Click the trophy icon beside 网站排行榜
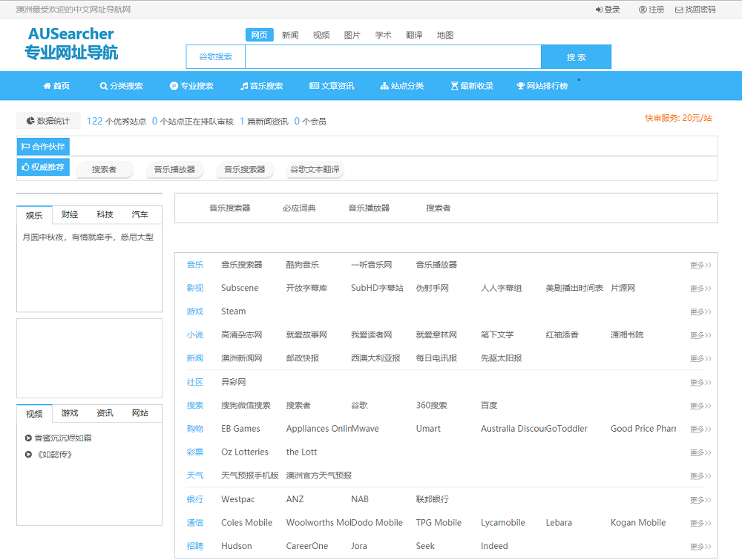Image resolution: width=742 pixels, height=560 pixels. (x=521, y=85)
